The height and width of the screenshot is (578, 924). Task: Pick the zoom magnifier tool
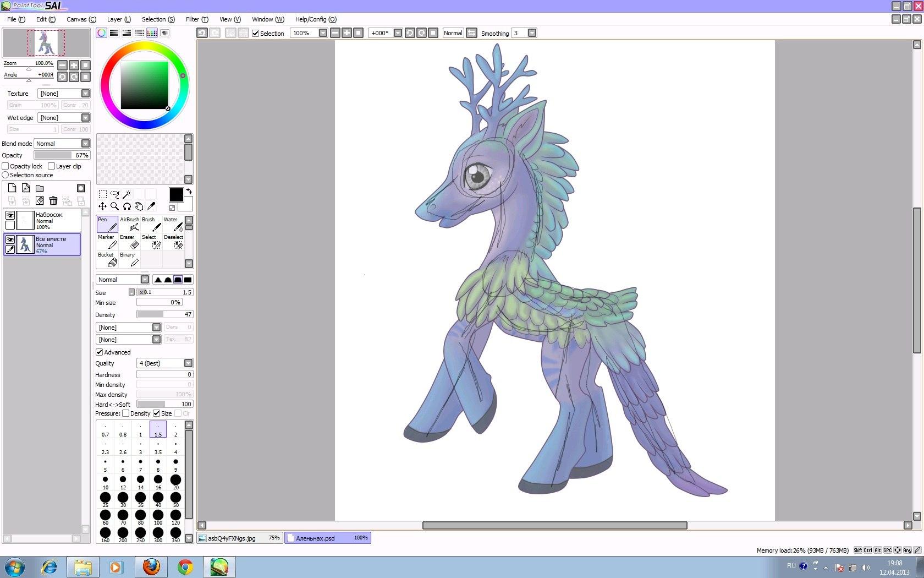point(115,206)
